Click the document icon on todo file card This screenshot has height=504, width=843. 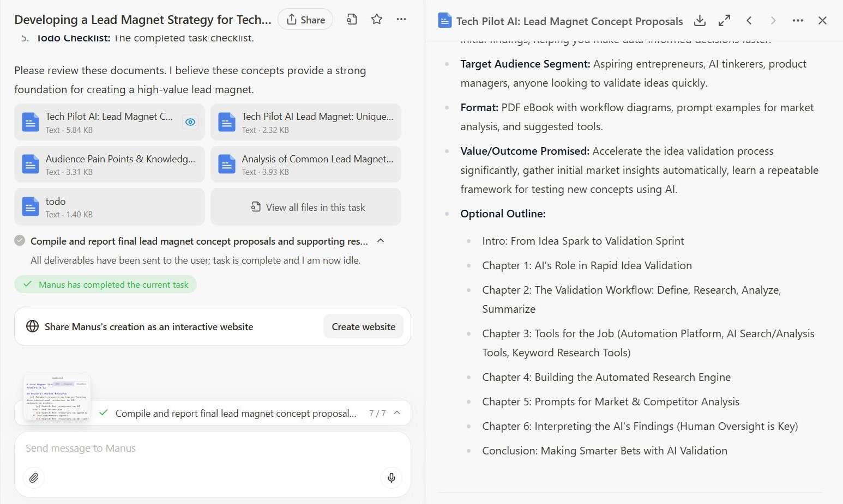pyautogui.click(x=30, y=207)
